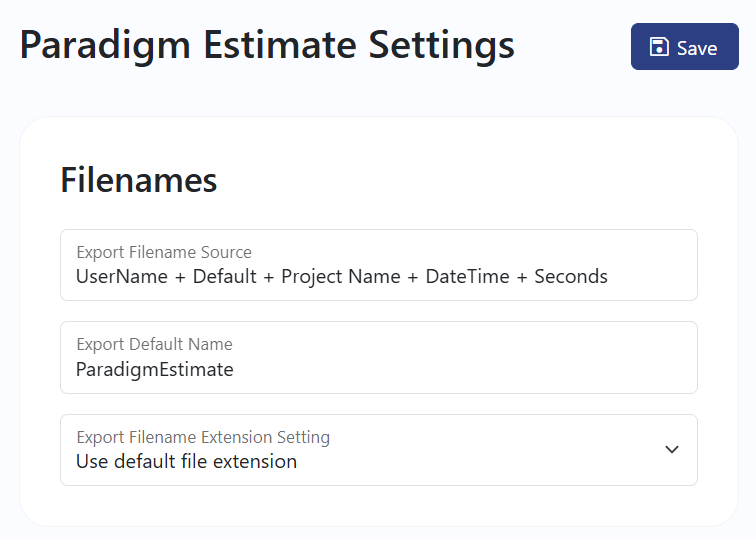
Task: Focus the Export Filename Source field
Action: pos(378,265)
